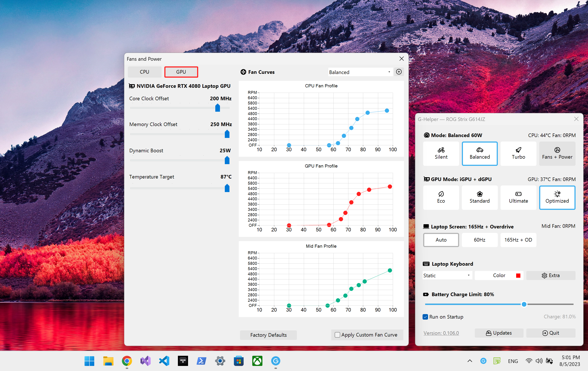Set laptop screen to 60Hz
Viewport: 588px width, 371px height.
point(479,240)
